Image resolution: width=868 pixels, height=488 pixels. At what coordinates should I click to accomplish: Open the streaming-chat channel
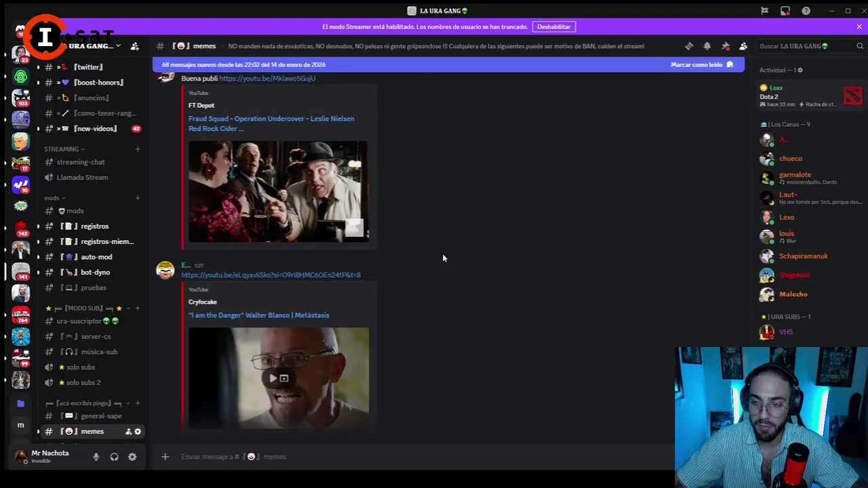81,162
